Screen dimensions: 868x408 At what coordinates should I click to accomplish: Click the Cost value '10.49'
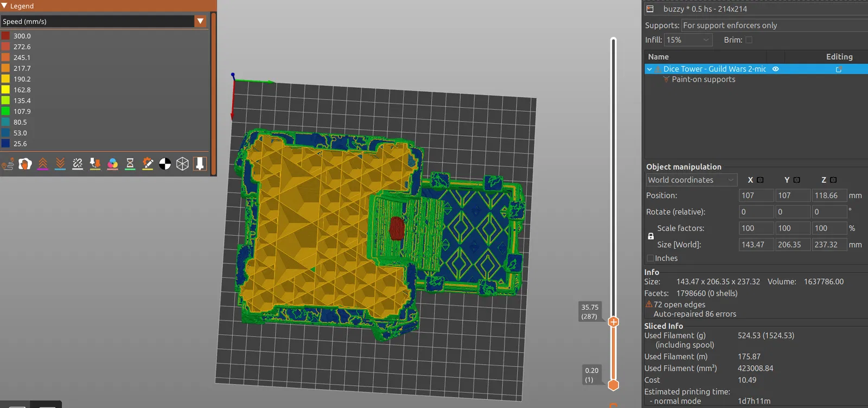coord(747,380)
